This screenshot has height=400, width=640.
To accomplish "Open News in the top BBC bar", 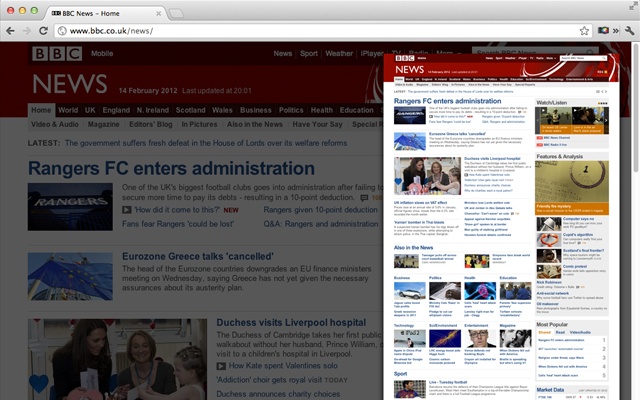I will [x=282, y=53].
